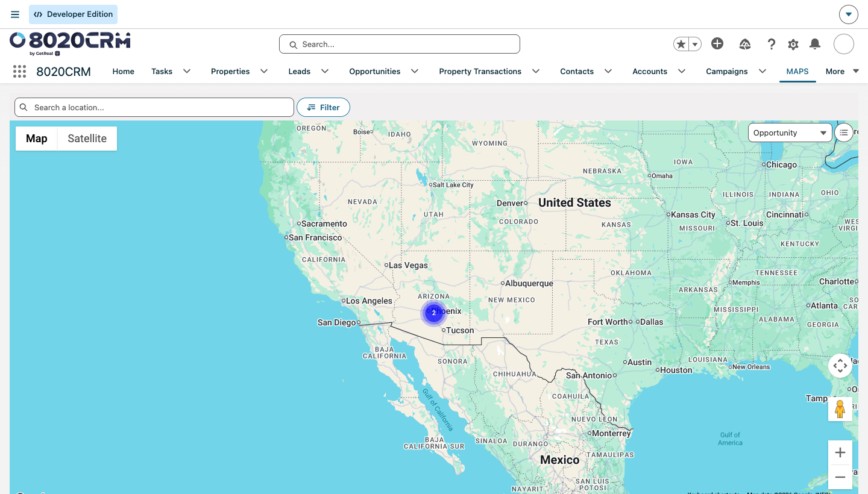Click the Developer Edition badge
Image resolution: width=868 pixels, height=494 pixels.
coord(73,14)
